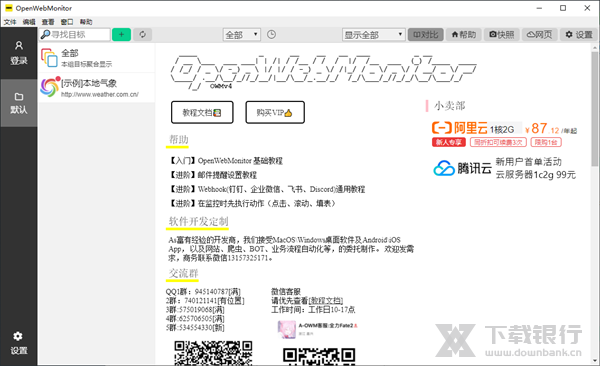Click the 2群：740121141[有位置] text
Image resolution: width=600 pixels, height=366 pixels.
coord(205,301)
